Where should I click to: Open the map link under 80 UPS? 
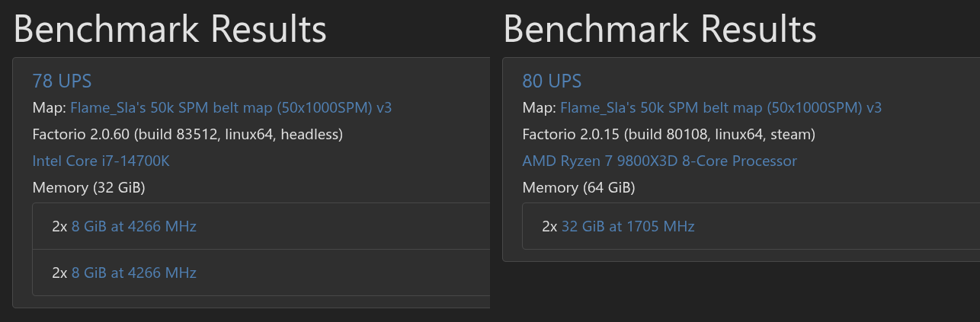tap(721, 107)
